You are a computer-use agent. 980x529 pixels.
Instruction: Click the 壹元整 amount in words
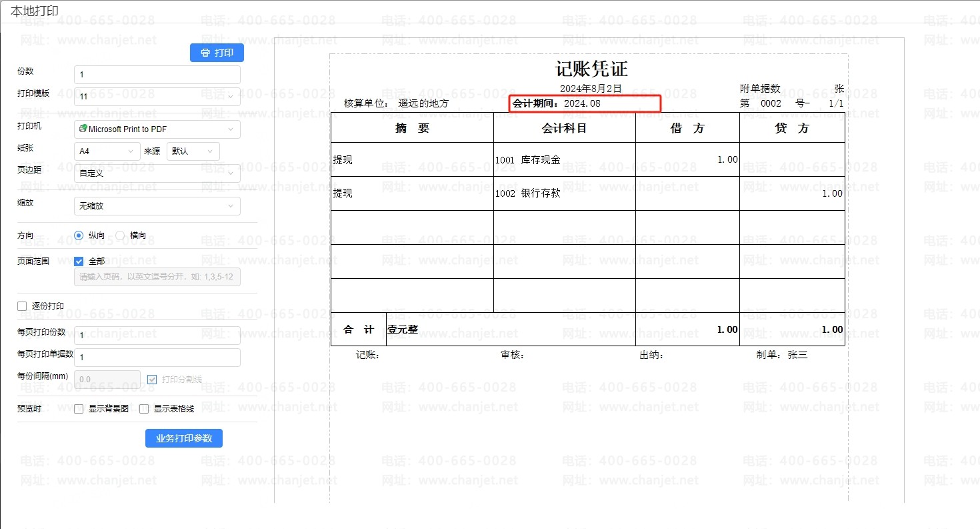coord(403,329)
